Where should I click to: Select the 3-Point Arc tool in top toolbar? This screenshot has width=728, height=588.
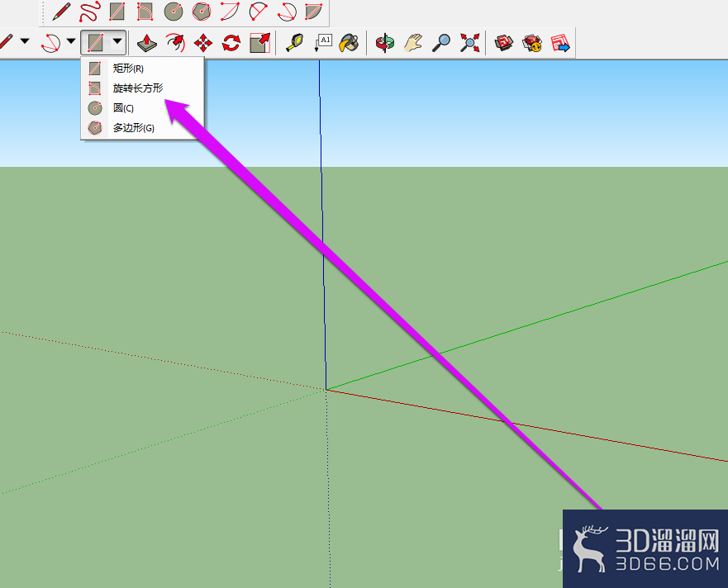(287, 12)
